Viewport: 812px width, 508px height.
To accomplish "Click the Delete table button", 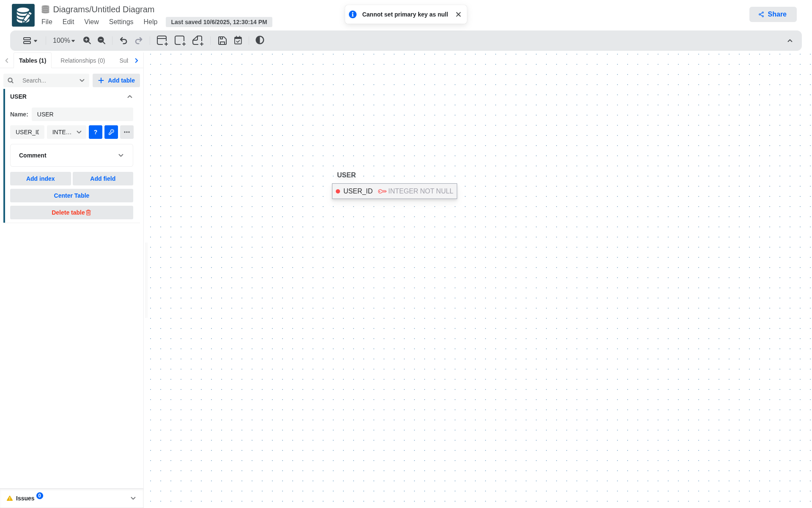I will [x=71, y=213].
